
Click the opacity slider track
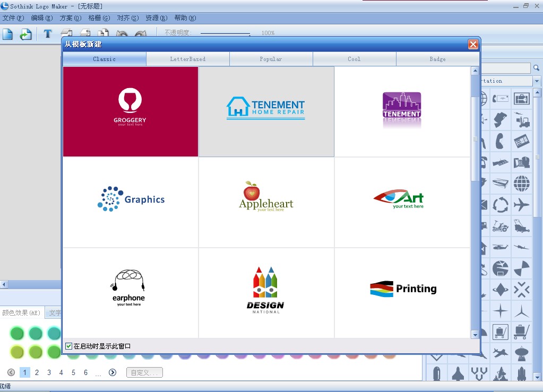coord(225,33)
